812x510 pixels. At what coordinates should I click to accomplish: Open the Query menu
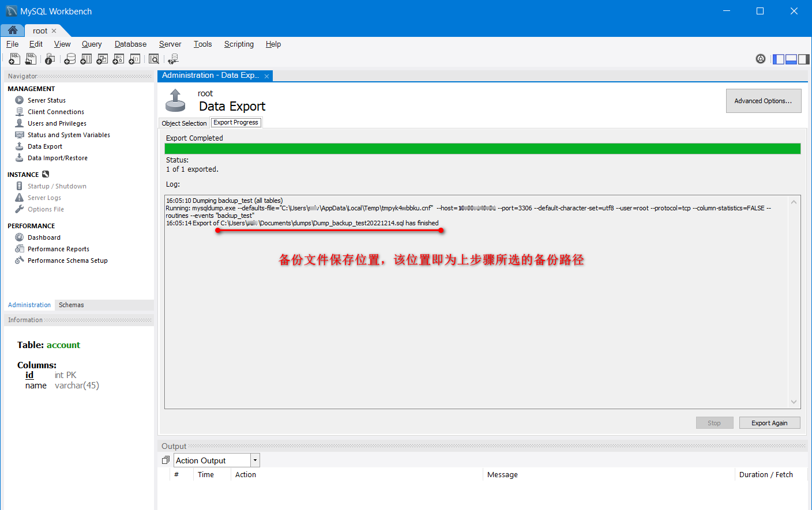[92, 44]
